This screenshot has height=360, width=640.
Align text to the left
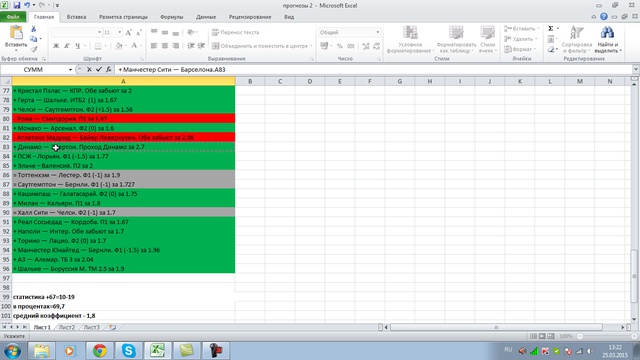(x=154, y=46)
